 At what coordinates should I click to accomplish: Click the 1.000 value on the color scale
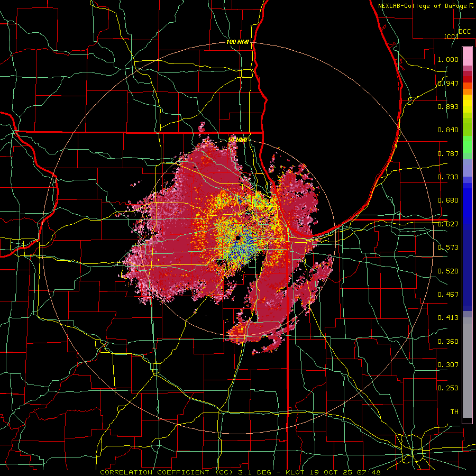(x=448, y=59)
